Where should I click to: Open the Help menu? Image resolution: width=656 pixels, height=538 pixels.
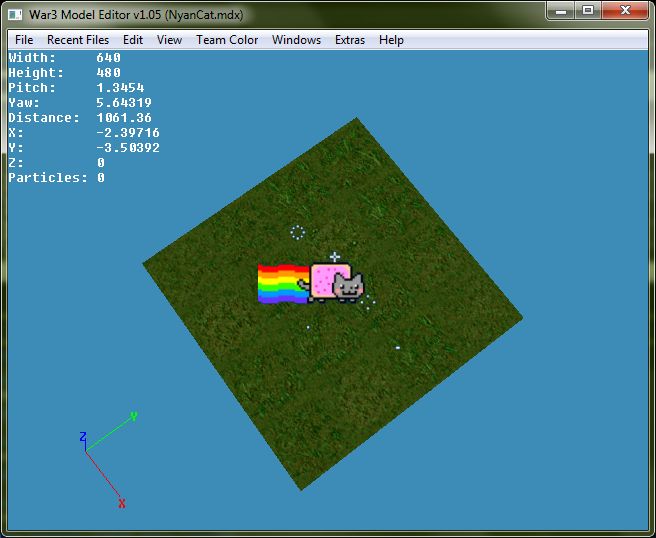391,40
